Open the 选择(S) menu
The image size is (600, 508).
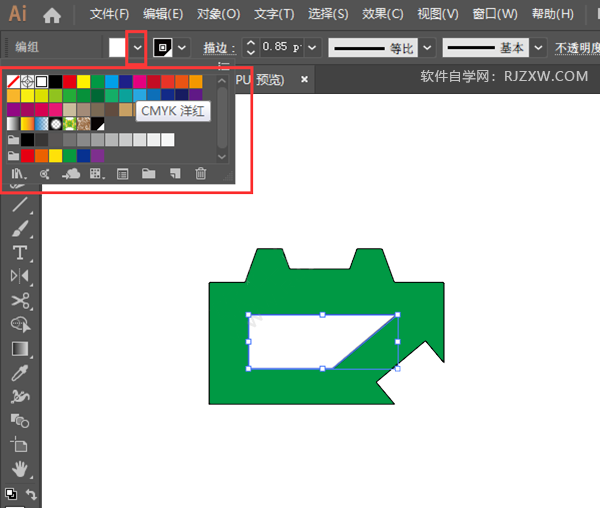coord(328,14)
